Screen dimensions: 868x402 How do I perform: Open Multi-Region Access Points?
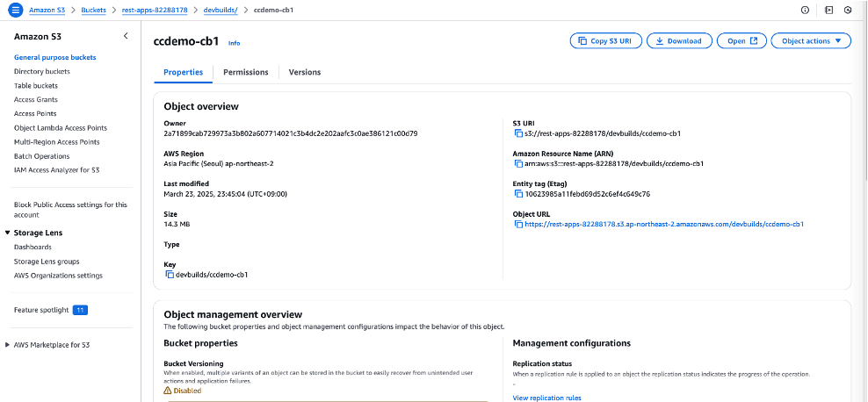pyautogui.click(x=57, y=142)
